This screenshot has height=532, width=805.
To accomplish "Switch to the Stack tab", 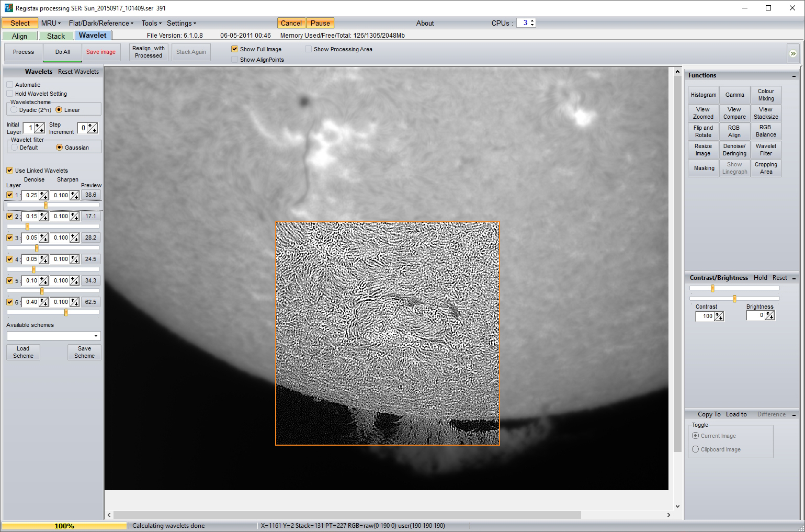I will pyautogui.click(x=56, y=36).
